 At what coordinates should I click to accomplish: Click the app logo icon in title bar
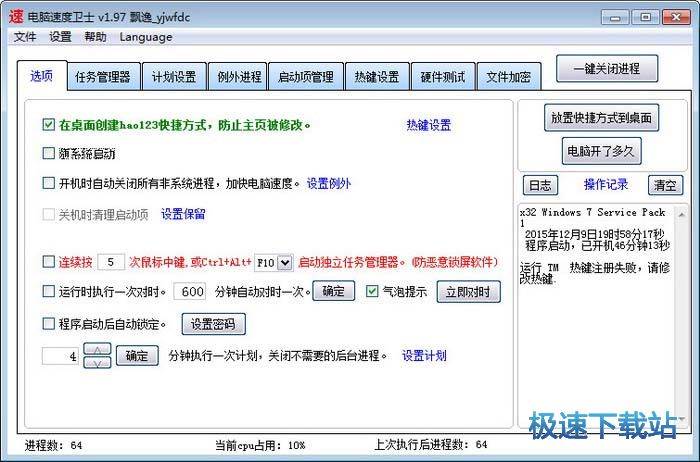[x=17, y=14]
